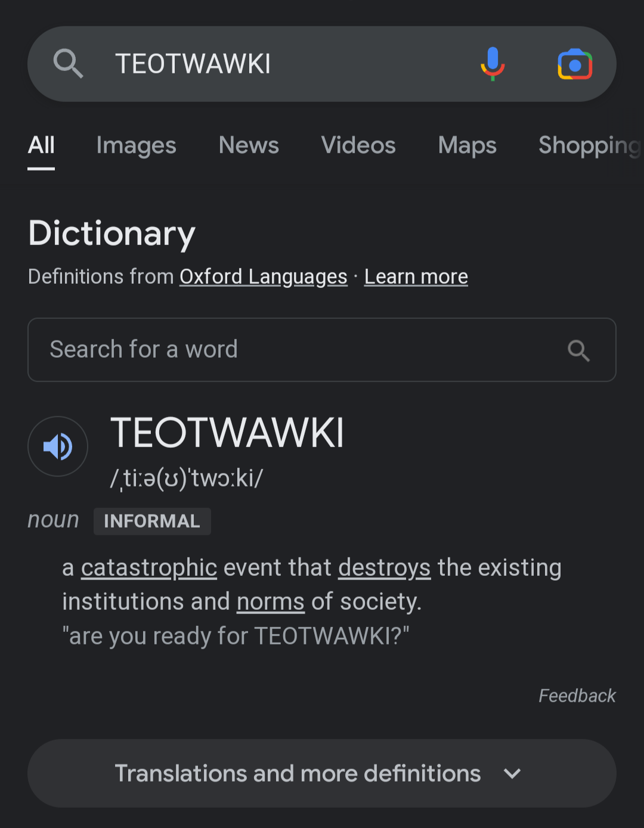The height and width of the screenshot is (828, 644).
Task: Click the magnifier icon in search bar
Action: click(x=68, y=64)
